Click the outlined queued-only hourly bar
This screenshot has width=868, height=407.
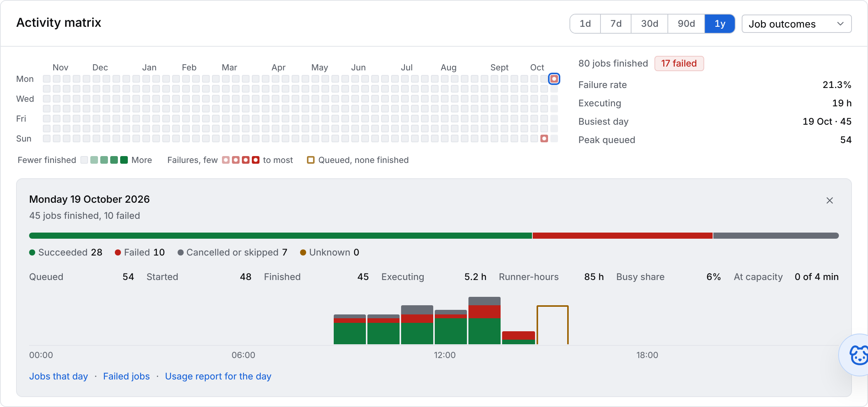point(553,325)
